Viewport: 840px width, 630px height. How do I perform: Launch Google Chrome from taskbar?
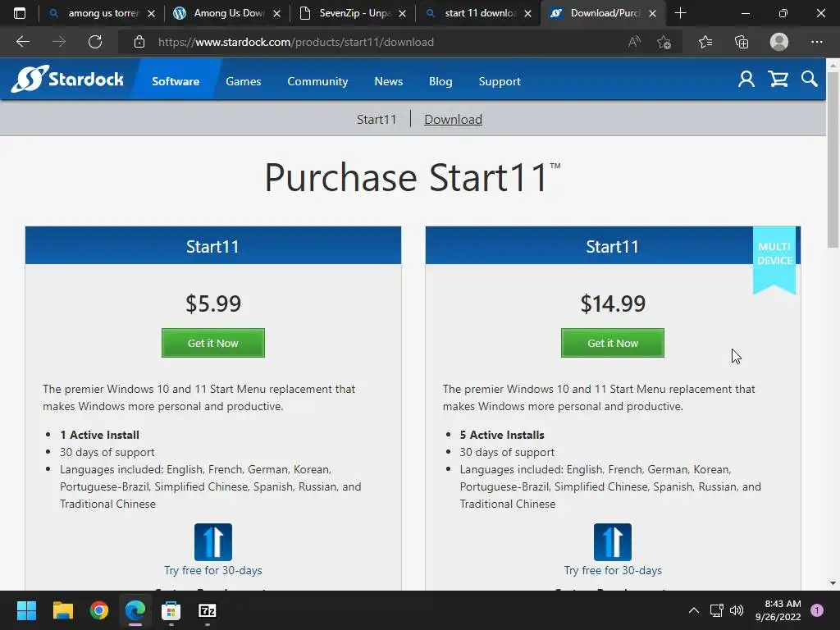(x=99, y=610)
